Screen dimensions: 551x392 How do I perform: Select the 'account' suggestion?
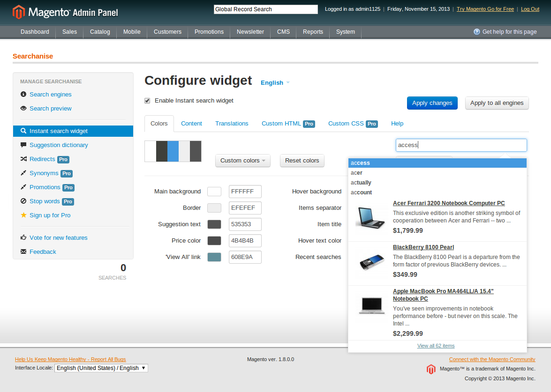437,192
